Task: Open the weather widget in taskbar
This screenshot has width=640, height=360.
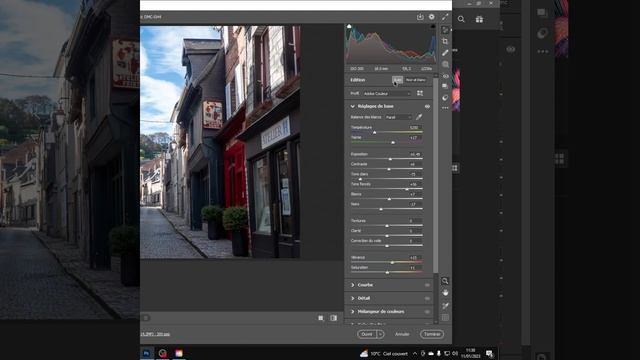Action: click(384, 353)
